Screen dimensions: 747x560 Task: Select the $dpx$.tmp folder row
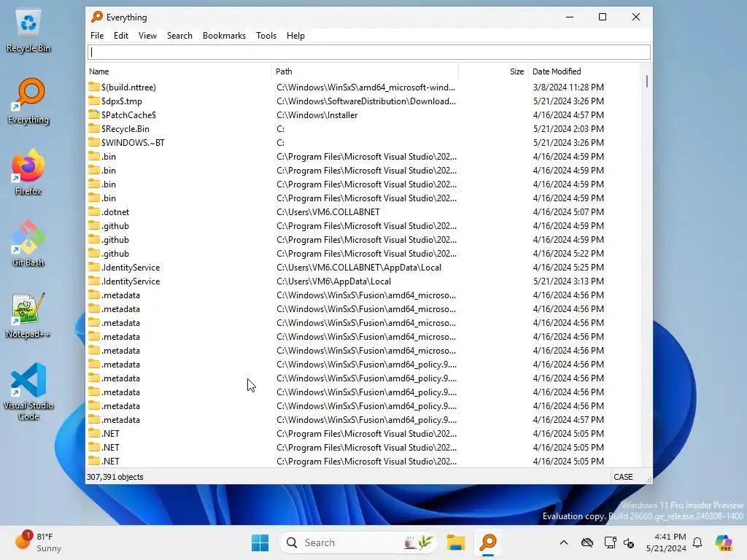pyautogui.click(x=363, y=101)
